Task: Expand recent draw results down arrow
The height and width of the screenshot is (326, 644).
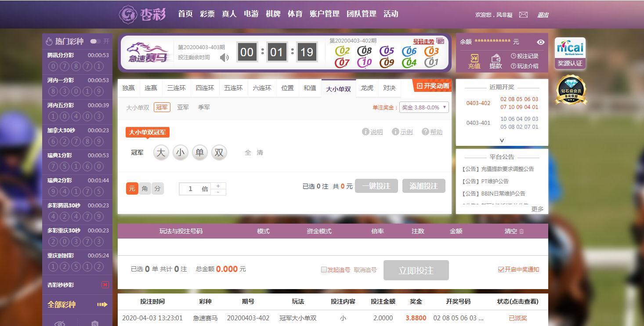Action: 502,141
